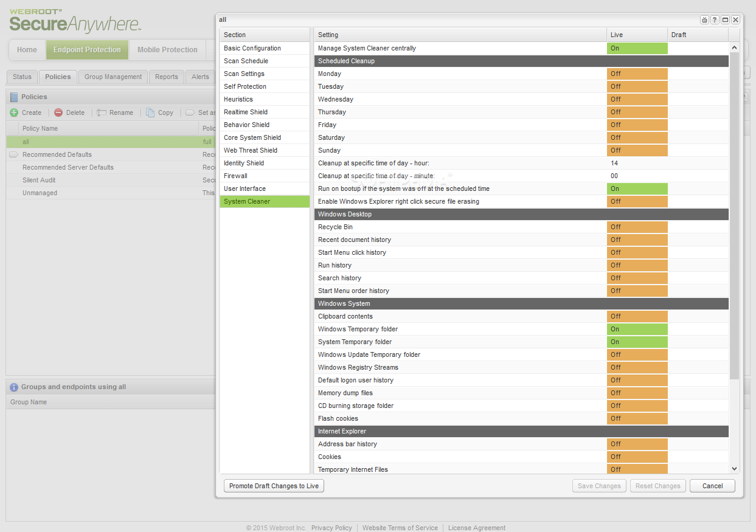
Task: Toggle Live cell for secure file erasing
Action: [x=637, y=201]
